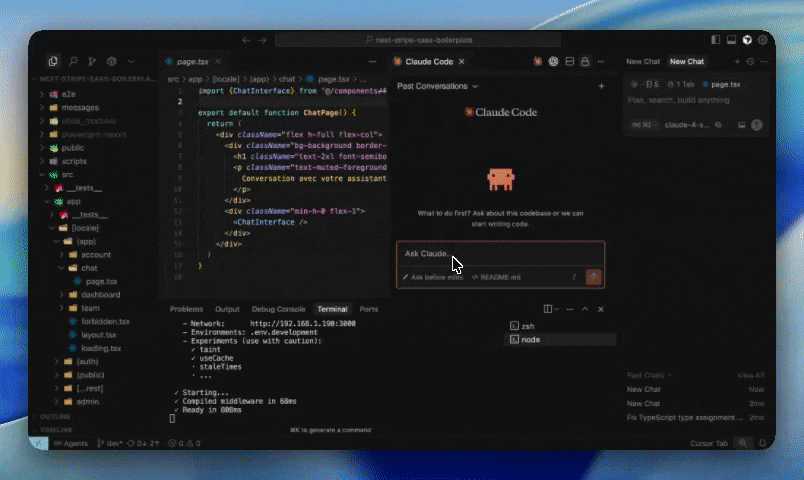Click the Ask Claude input field
The height and width of the screenshot is (480, 804).
coord(490,253)
